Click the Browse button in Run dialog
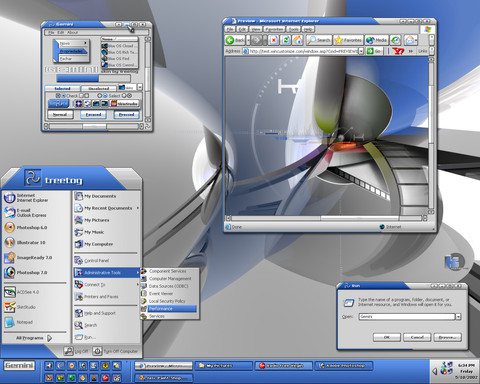480x384 pixels. point(447,337)
